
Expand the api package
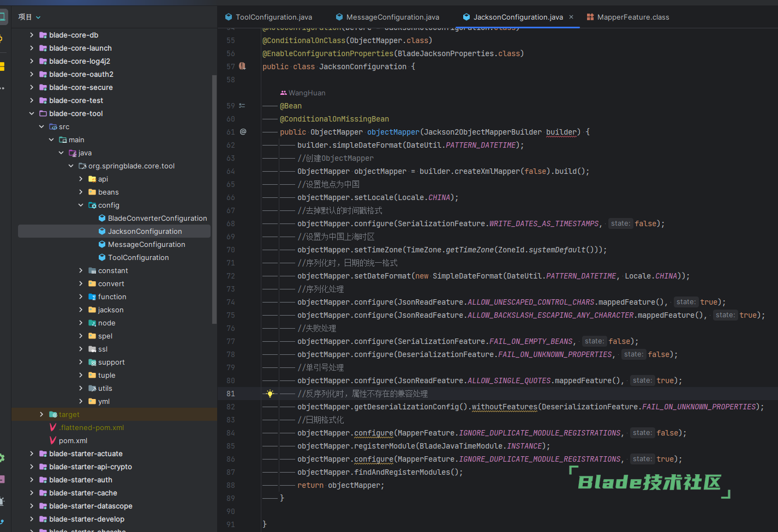(81, 179)
